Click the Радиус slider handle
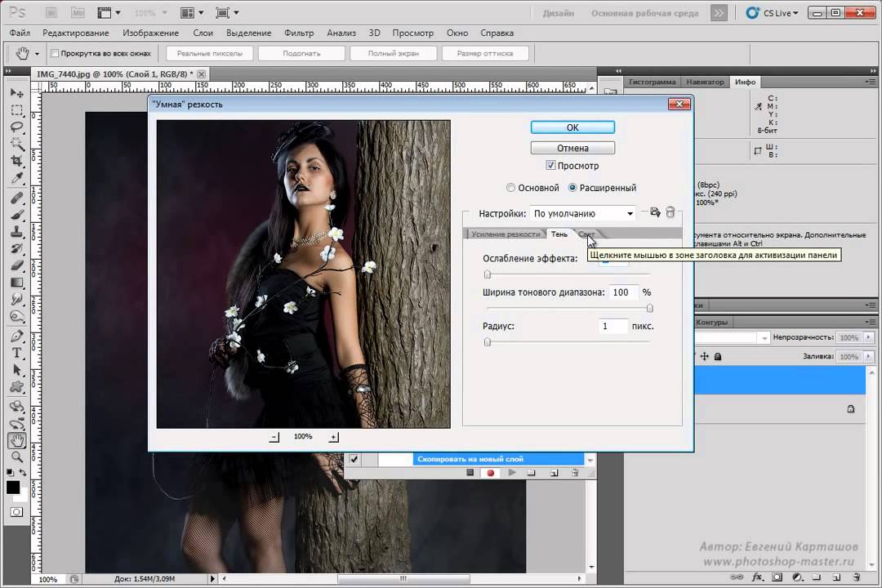This screenshot has width=882, height=588. coord(488,342)
